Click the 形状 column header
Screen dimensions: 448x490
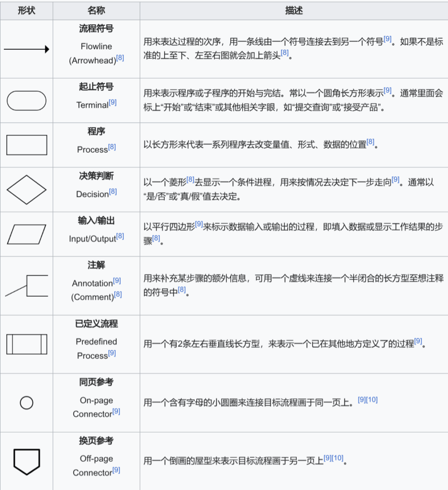tap(26, 11)
